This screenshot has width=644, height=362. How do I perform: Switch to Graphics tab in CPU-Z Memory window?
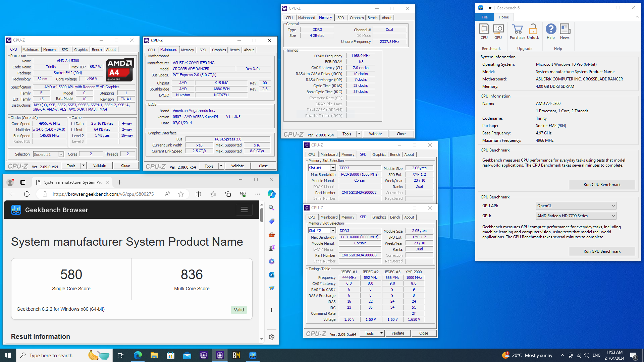tap(357, 18)
